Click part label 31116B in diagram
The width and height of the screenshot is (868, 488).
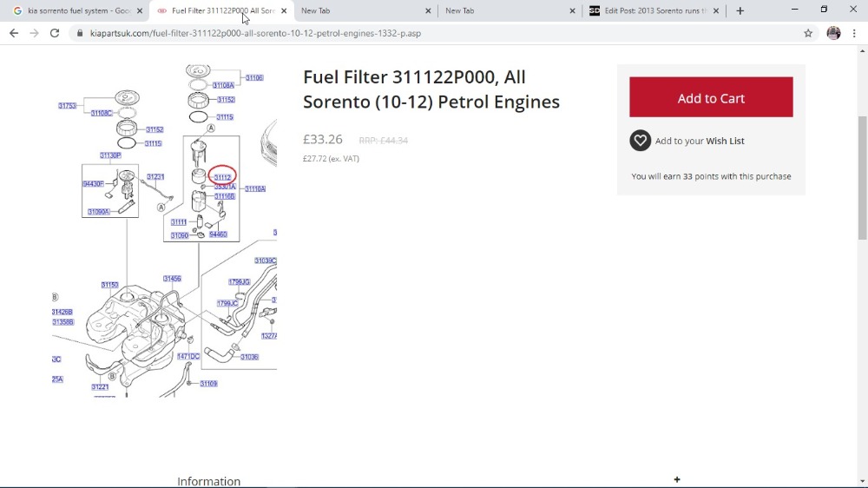pyautogui.click(x=225, y=196)
